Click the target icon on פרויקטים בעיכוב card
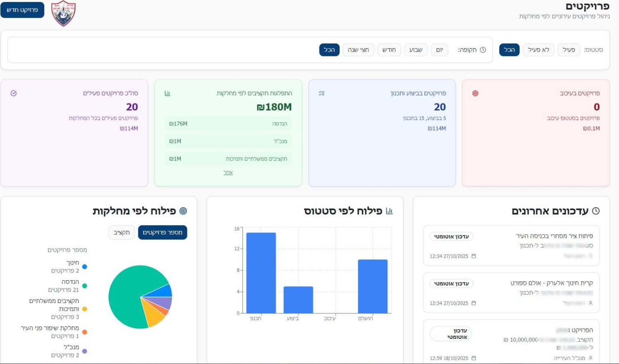Screen dimensions: 619x364 [475, 93]
